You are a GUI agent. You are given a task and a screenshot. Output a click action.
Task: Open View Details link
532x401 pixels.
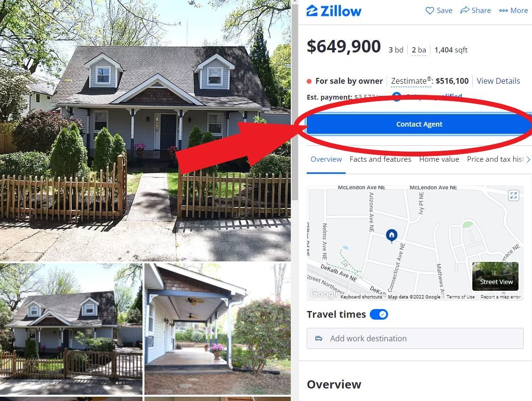point(498,81)
